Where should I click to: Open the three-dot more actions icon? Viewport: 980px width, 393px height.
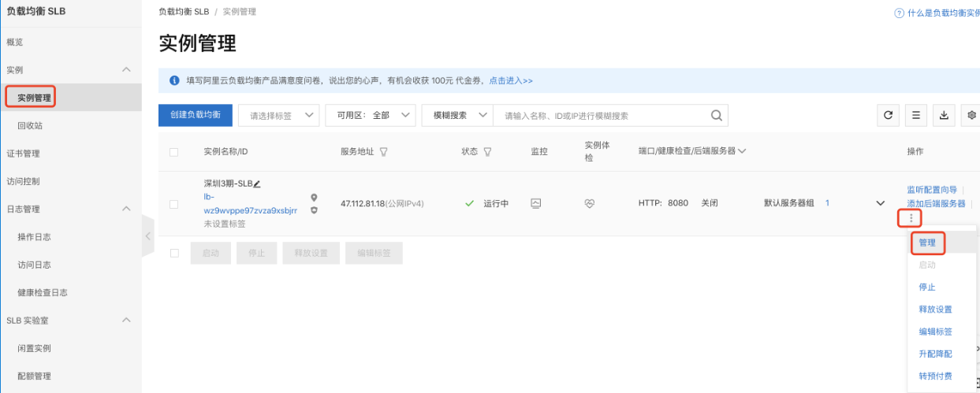click(911, 217)
